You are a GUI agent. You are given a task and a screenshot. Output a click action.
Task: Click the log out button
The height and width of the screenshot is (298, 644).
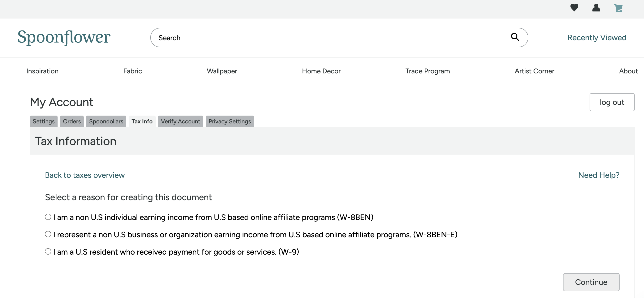[x=612, y=102]
